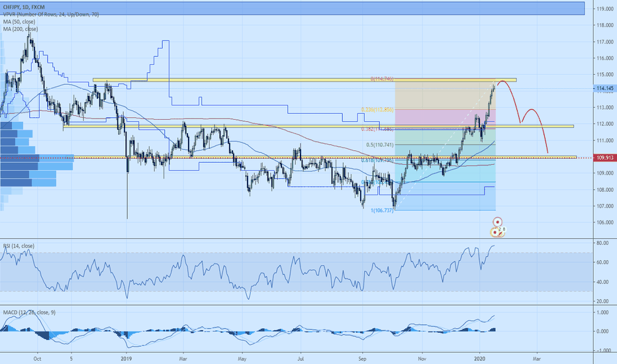Click the MACD 1.000 scale label
617x364 pixels.
point(603,313)
